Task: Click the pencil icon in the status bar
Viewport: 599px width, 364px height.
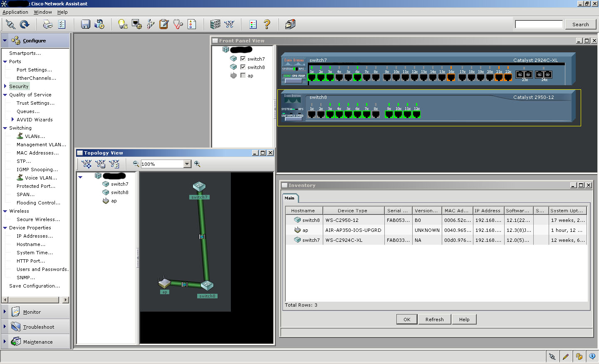Action: click(566, 357)
